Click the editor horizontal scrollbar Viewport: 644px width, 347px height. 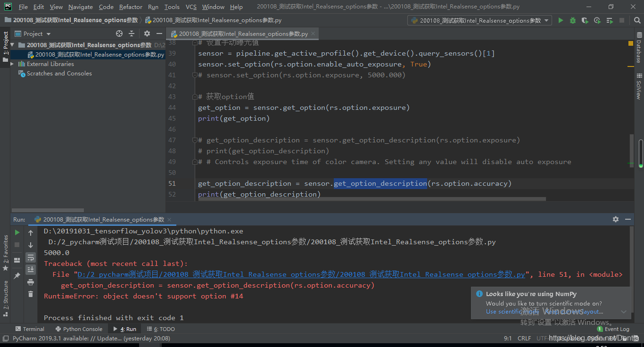coord(372,199)
